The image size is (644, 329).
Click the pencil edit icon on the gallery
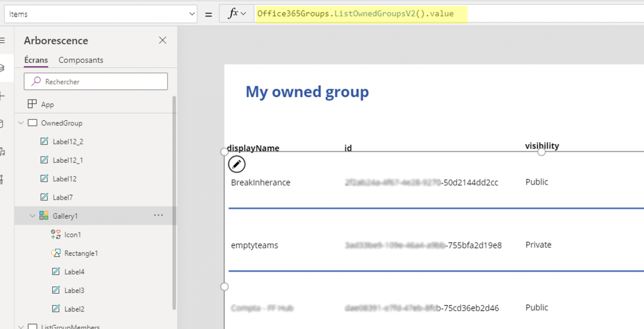236,164
